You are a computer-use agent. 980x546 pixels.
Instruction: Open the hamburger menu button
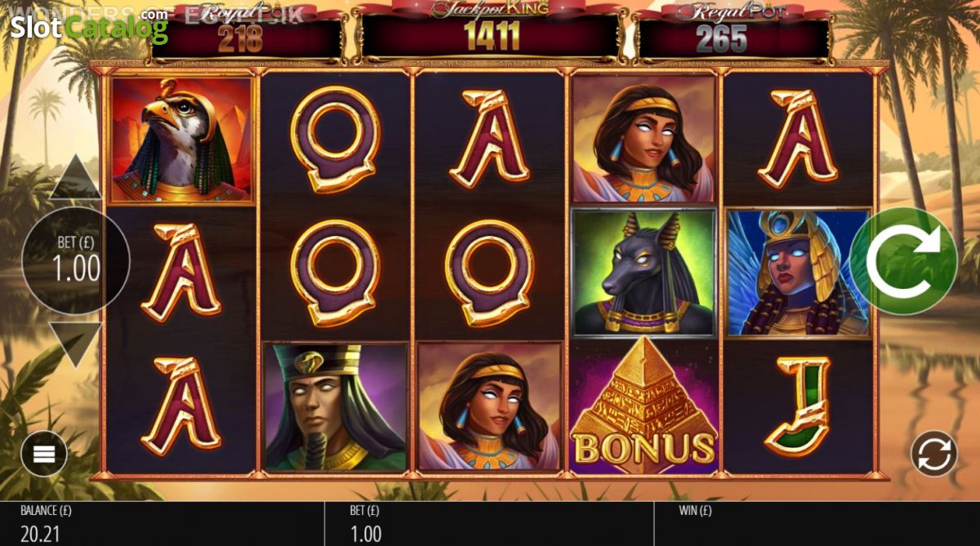43,453
